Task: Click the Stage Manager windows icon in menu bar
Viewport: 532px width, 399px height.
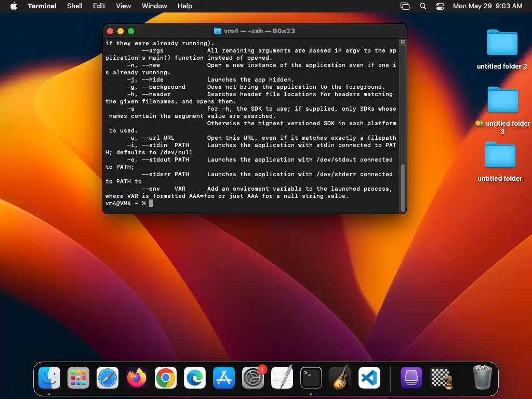Action: [x=405, y=6]
